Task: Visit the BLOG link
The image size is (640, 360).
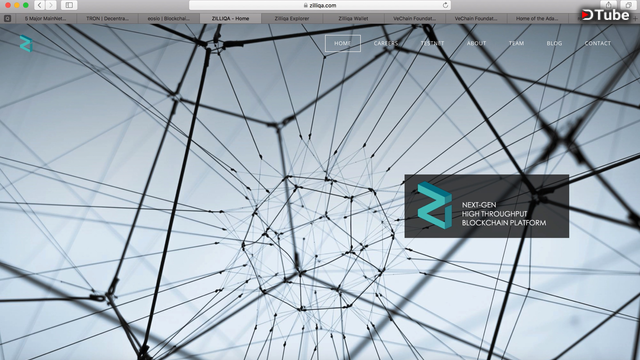Action: (554, 43)
